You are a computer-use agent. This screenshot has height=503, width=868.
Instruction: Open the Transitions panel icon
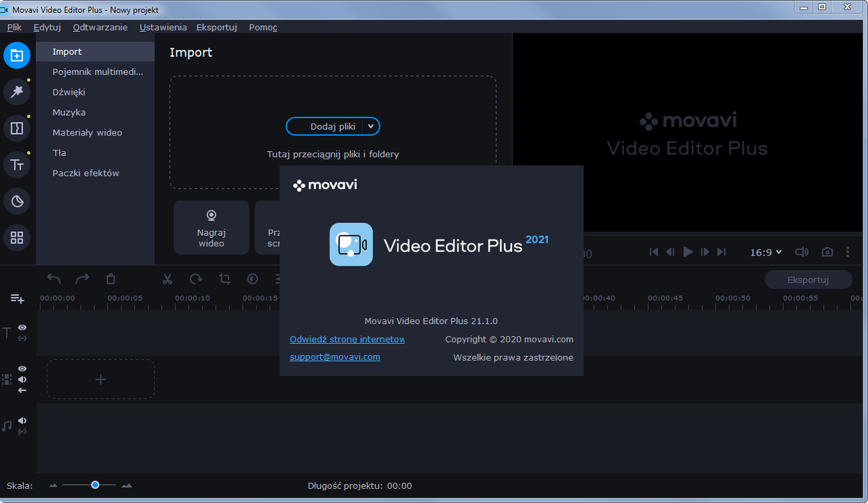(x=17, y=128)
